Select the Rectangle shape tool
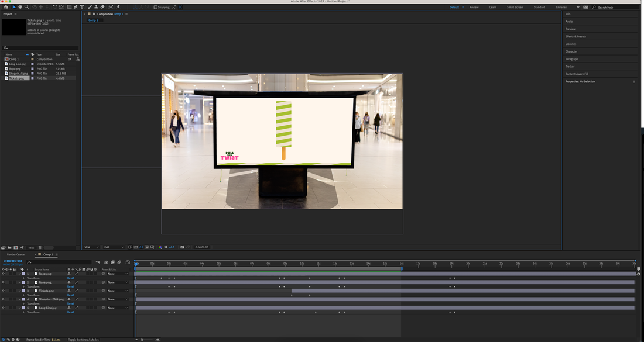This screenshot has height=342, width=644. (x=70, y=7)
